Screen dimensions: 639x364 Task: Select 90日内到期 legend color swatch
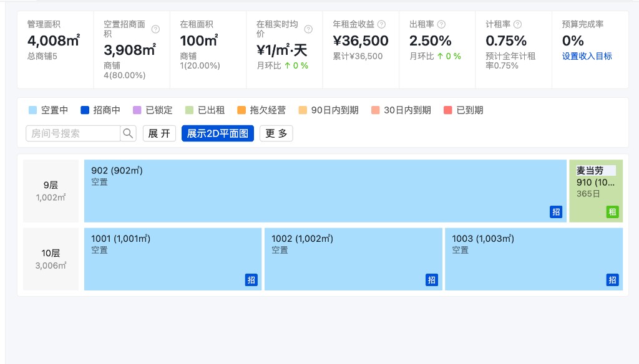[303, 110]
